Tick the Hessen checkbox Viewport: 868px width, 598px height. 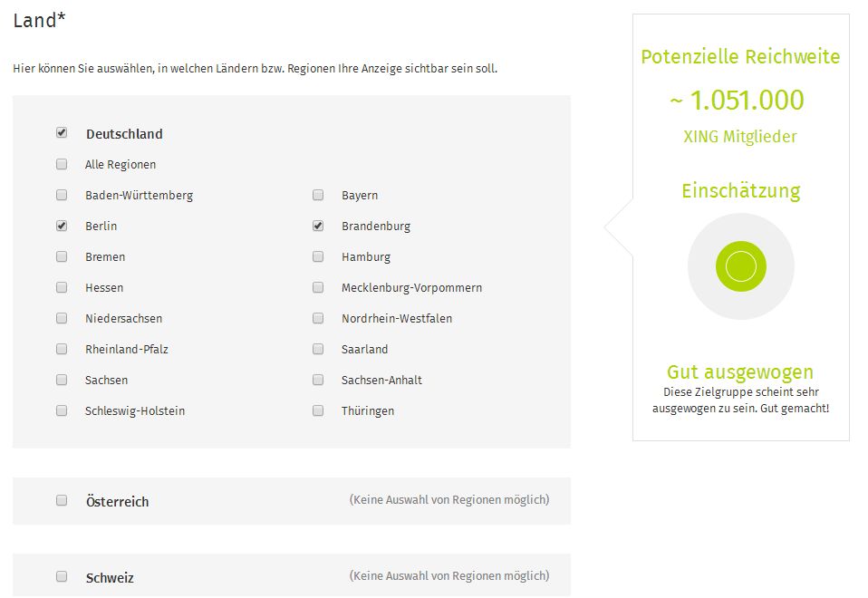62,287
